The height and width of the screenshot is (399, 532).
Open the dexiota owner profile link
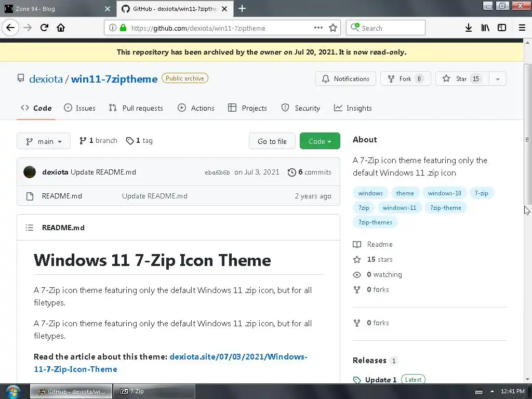tap(46, 79)
